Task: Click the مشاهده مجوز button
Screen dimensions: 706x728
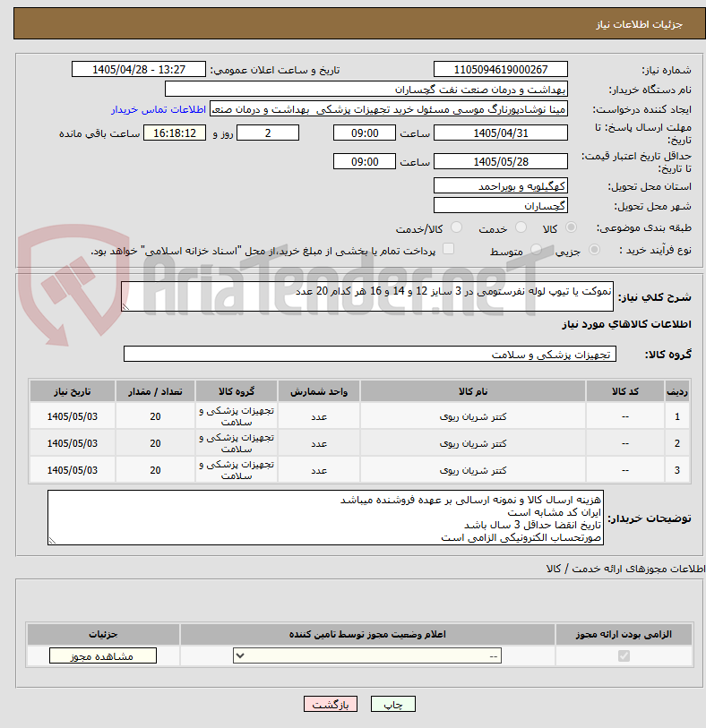Action: coord(103,656)
